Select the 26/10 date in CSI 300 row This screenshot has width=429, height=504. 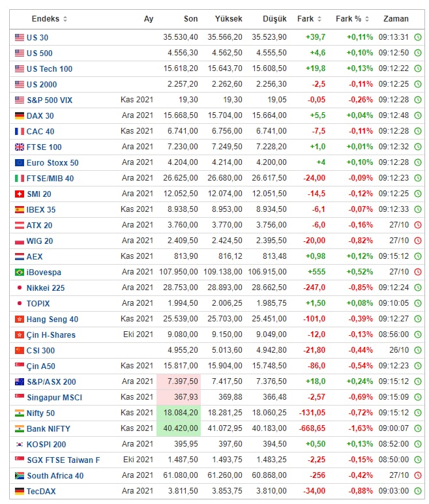click(x=399, y=350)
